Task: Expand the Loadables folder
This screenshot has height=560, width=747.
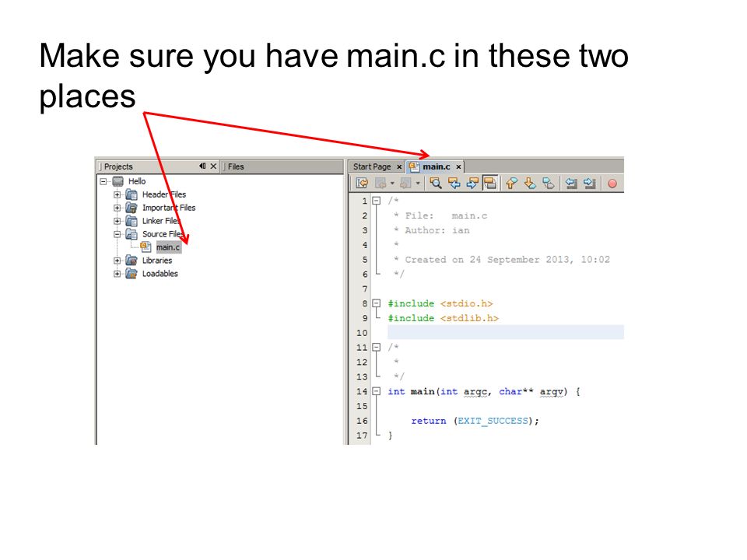Action: pyautogui.click(x=117, y=274)
